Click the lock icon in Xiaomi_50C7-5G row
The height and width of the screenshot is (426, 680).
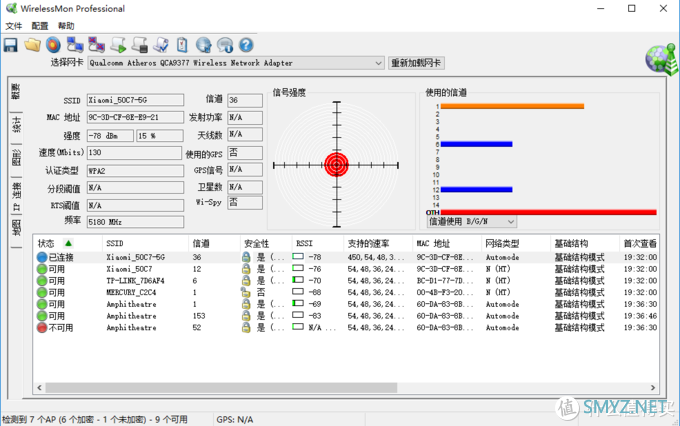coord(246,257)
